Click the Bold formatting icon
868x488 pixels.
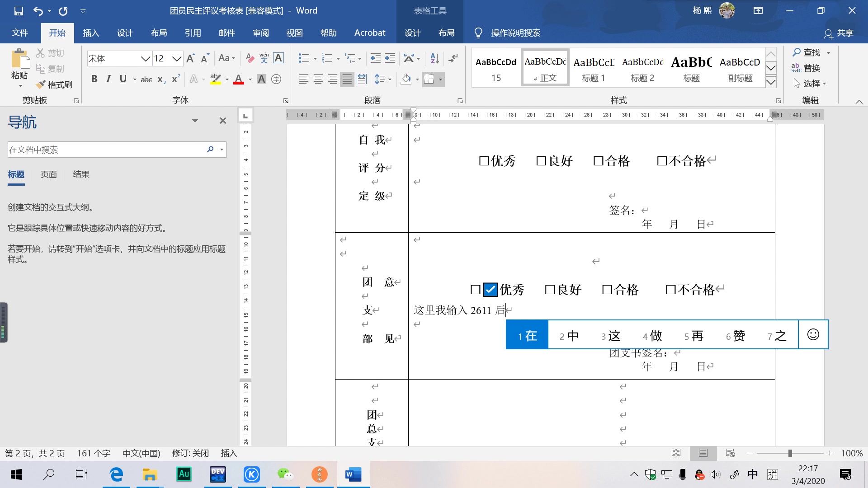[x=94, y=79]
